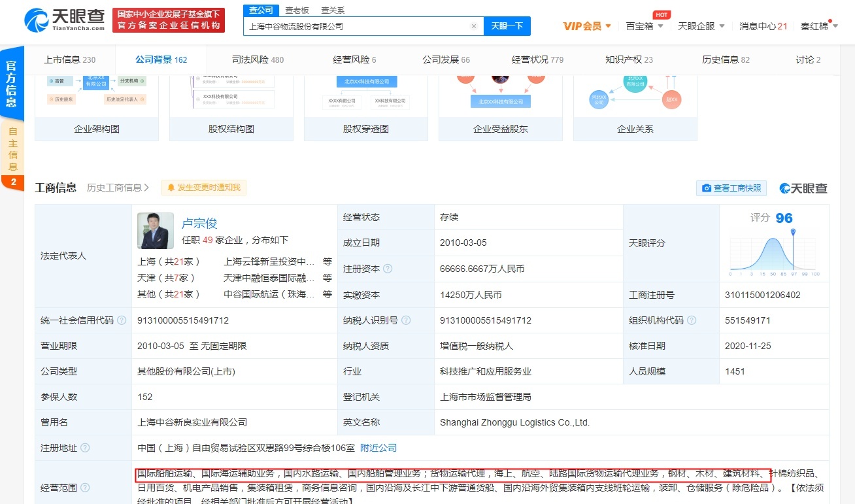This screenshot has width=855, height=504.
Task: Open legal representative photo of 卢宗俊
Action: [156, 231]
